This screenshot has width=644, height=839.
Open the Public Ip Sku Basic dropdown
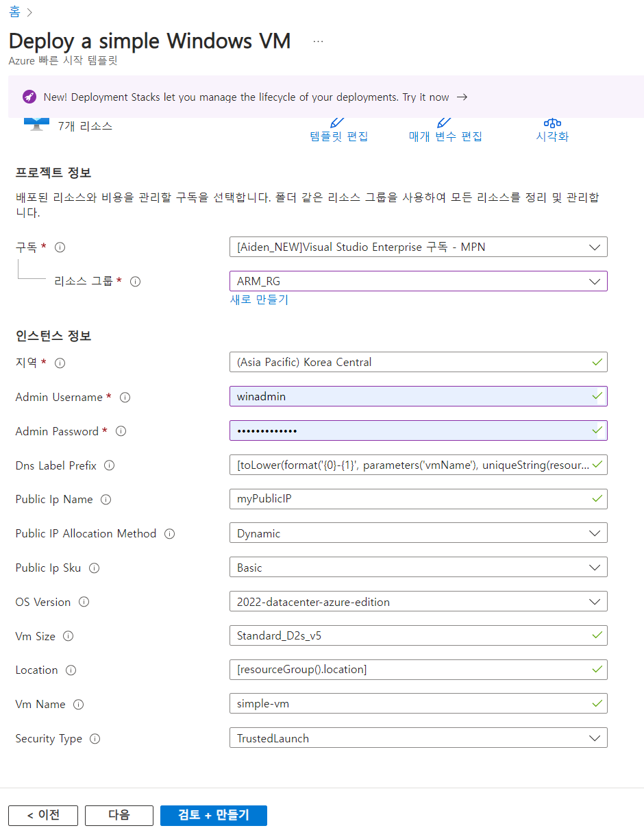(x=419, y=568)
